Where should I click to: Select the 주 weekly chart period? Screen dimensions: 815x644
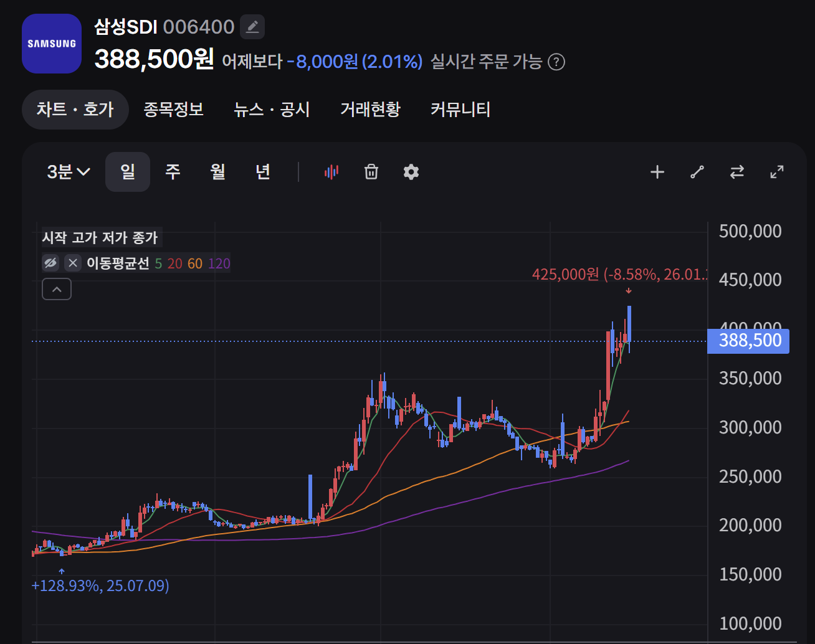[x=173, y=172]
